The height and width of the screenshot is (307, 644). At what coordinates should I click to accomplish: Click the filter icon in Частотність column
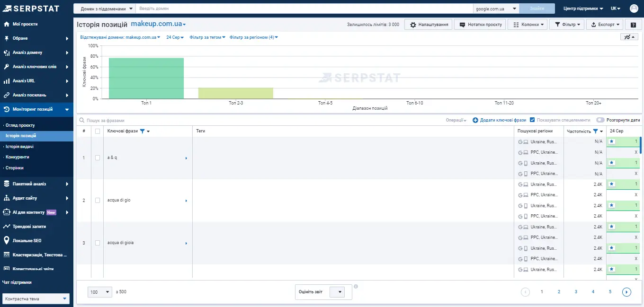(x=595, y=131)
